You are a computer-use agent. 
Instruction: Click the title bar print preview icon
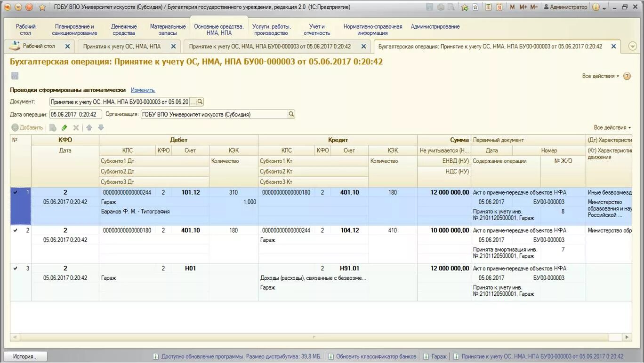coord(451,7)
